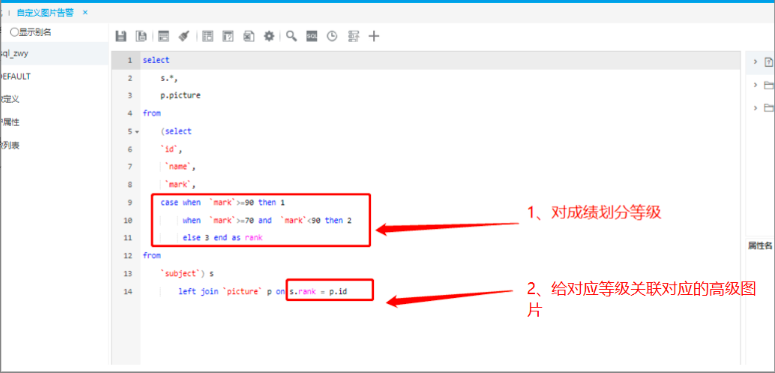The height and width of the screenshot is (373, 775).
Task: Click the Excel export icon
Action: pyautogui.click(x=249, y=36)
